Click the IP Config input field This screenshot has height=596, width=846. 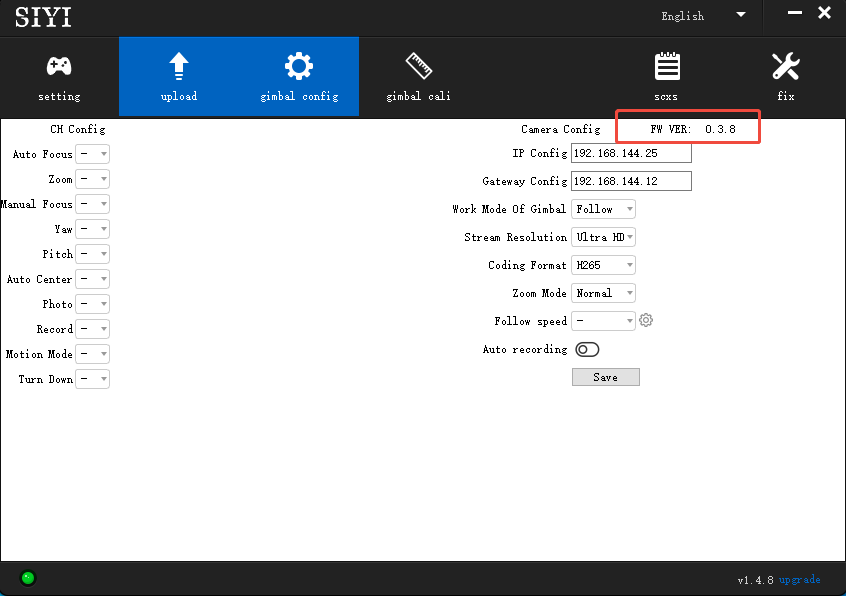tap(631, 153)
